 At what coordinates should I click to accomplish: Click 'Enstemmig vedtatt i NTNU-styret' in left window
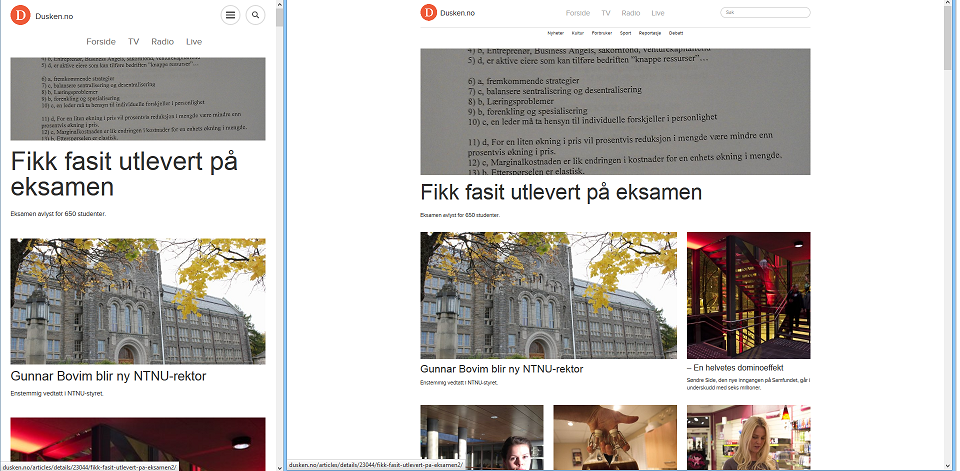click(57, 393)
